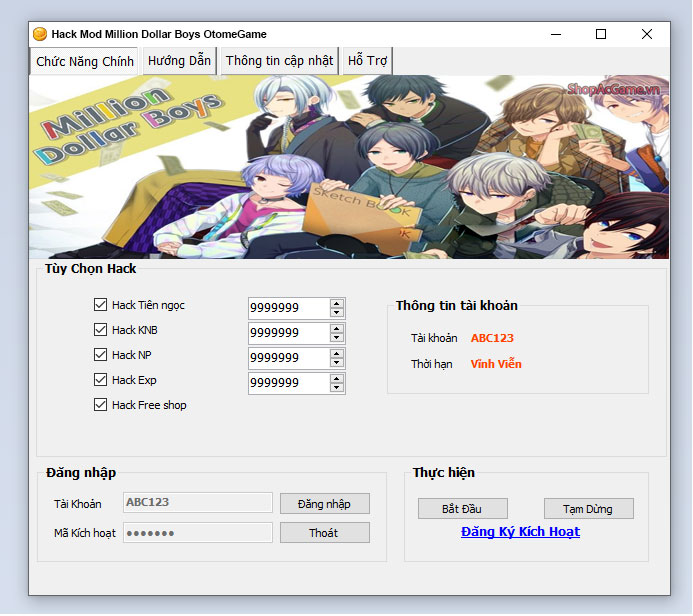This screenshot has height=616, width=693.
Task: Click the Mã Kích hoạt password field
Action: pyautogui.click(x=198, y=532)
